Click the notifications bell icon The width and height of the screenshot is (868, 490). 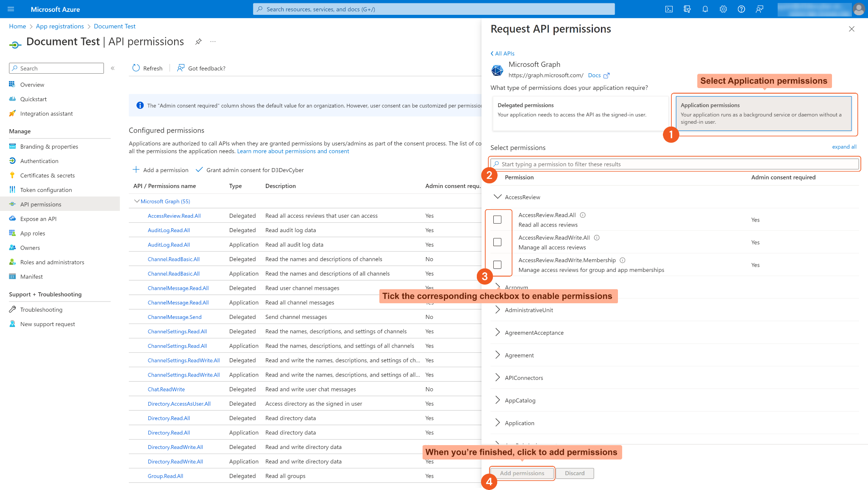705,9
